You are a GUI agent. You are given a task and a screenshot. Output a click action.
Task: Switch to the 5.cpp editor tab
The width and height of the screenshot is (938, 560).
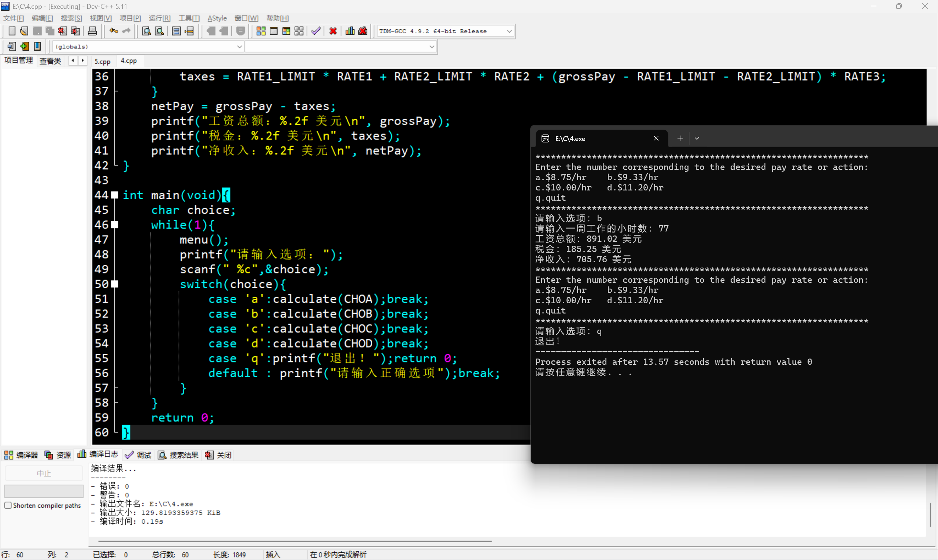click(x=102, y=61)
